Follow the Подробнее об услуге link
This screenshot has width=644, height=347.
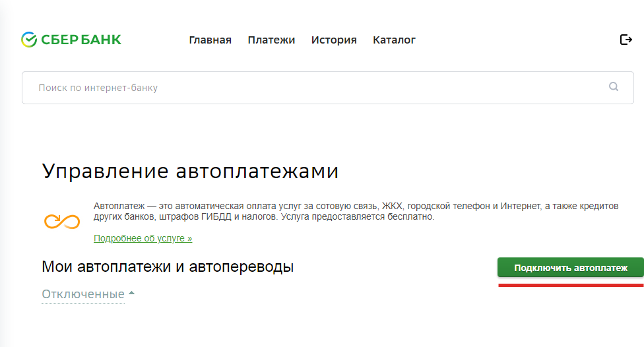pos(143,238)
